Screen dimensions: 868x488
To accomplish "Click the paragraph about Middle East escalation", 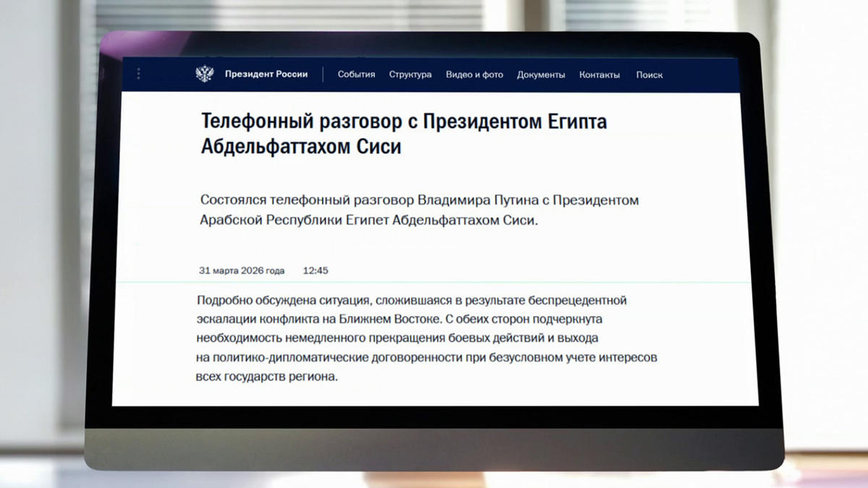I will click(x=427, y=336).
